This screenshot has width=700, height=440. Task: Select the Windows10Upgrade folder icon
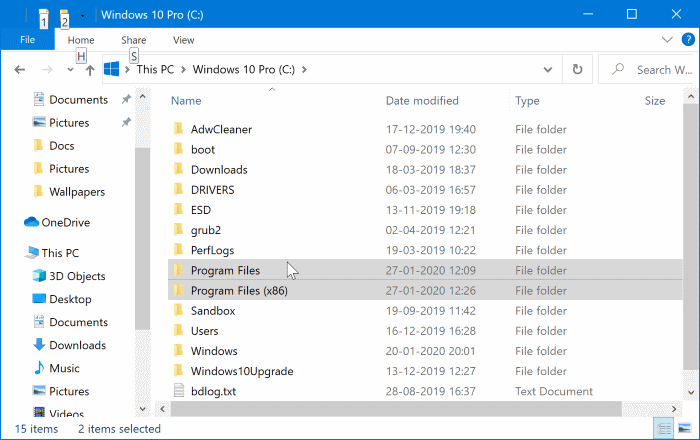[x=178, y=370]
